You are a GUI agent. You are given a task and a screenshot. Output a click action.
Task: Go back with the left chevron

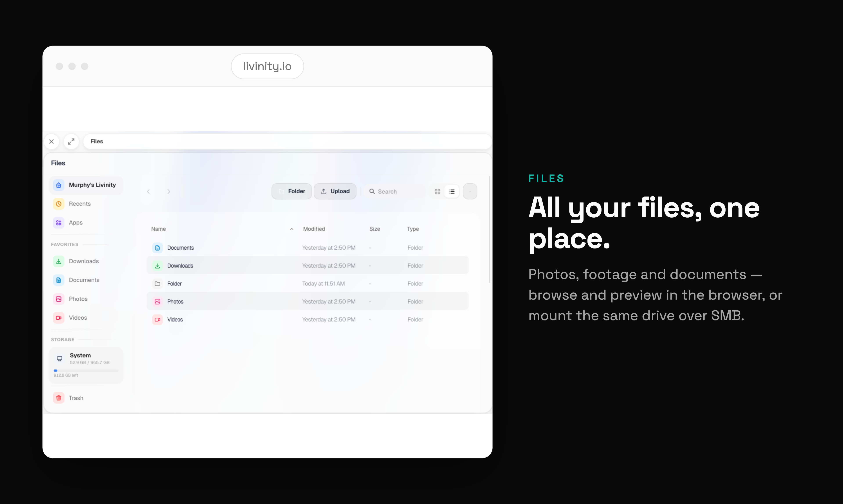coord(148,191)
